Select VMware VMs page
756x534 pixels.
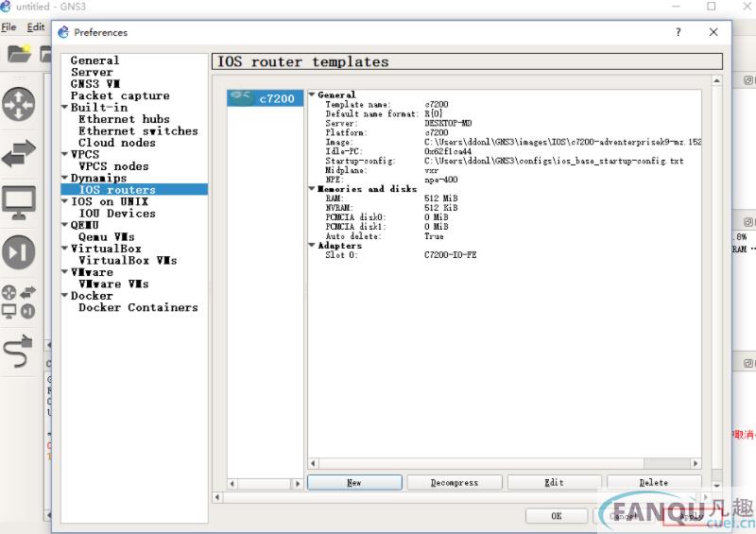pos(113,284)
